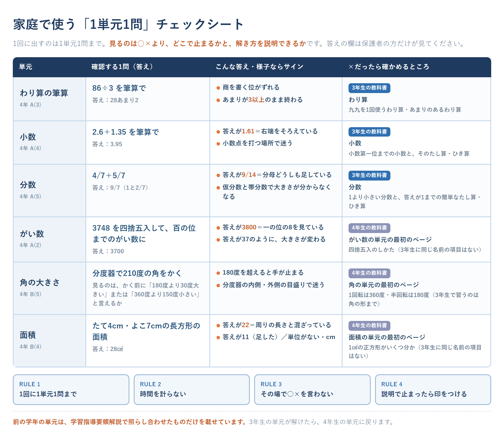
Task: Click the 4年生の教科書 badge in 面積 row
Action: [x=369, y=326]
